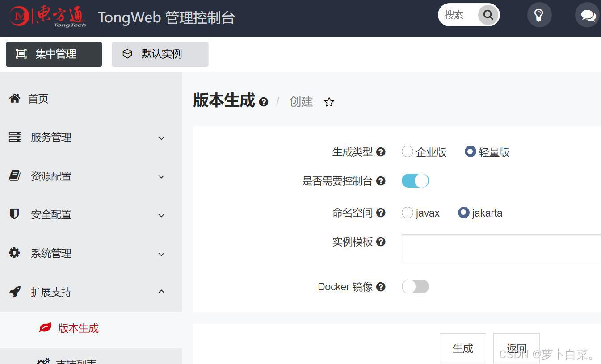Click help icon beside 实例模板
The image size is (601, 364).
pyautogui.click(x=381, y=242)
